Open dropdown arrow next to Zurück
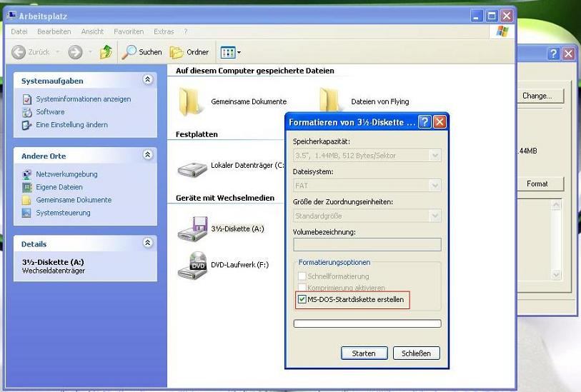 click(58, 52)
